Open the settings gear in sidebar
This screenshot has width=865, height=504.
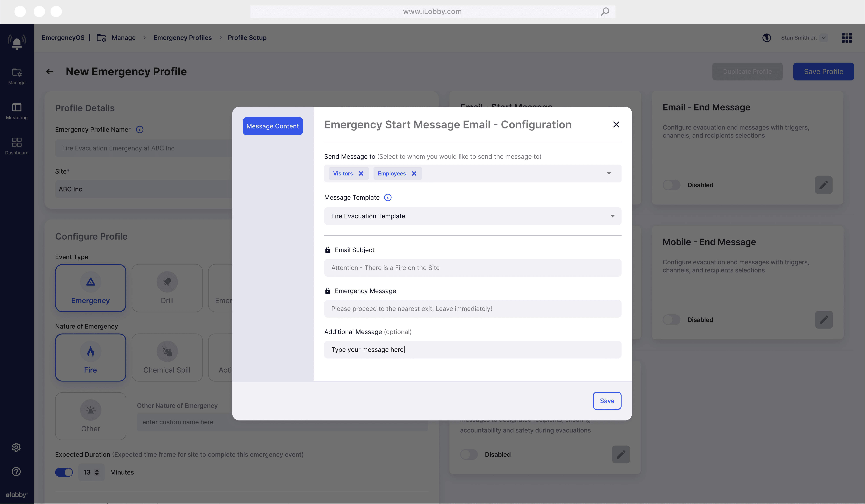click(16, 447)
